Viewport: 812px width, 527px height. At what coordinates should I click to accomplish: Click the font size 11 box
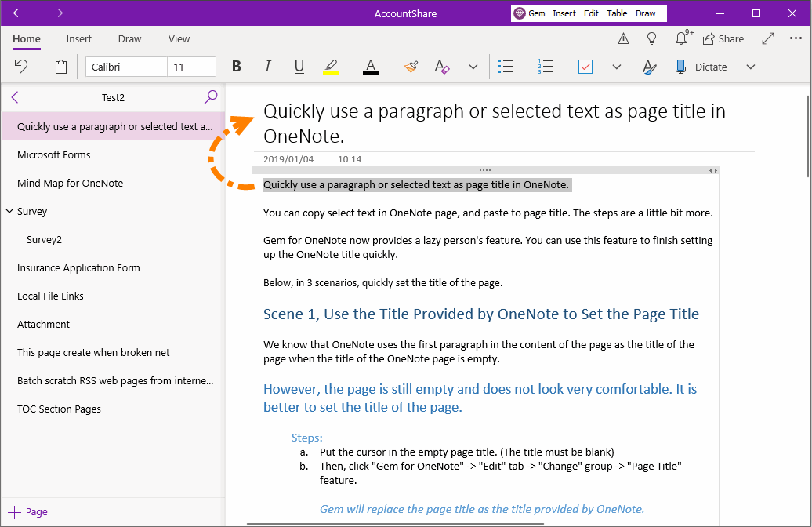coord(191,67)
